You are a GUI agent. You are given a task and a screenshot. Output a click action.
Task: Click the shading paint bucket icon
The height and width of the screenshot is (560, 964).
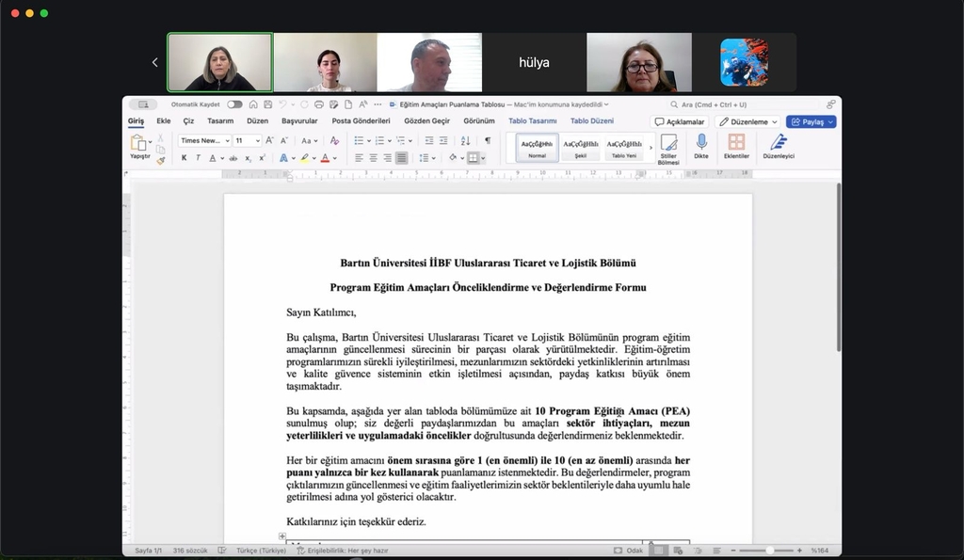pos(453,158)
